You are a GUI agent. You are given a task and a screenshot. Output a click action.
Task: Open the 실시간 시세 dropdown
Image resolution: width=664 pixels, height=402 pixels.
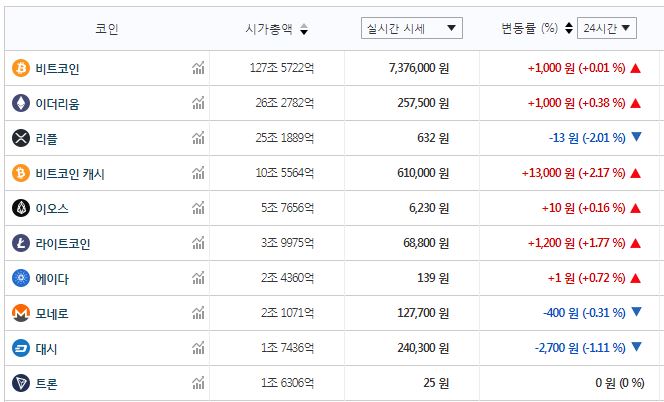tap(411, 28)
